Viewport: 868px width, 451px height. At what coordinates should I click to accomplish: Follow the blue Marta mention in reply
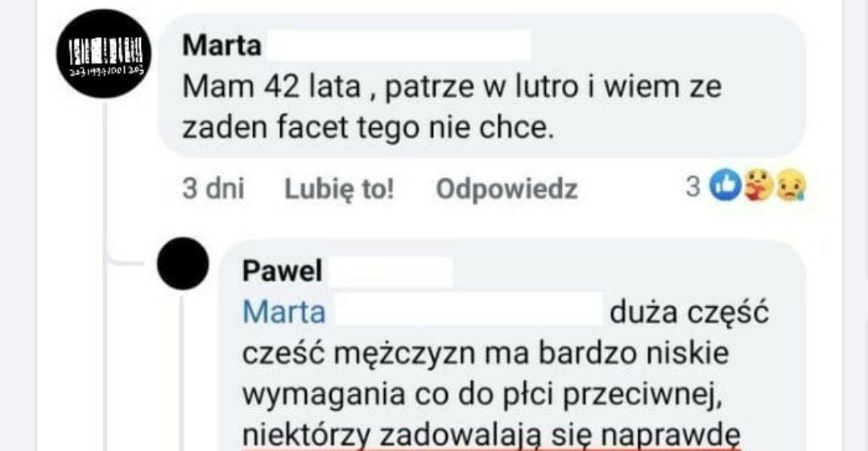tap(284, 312)
